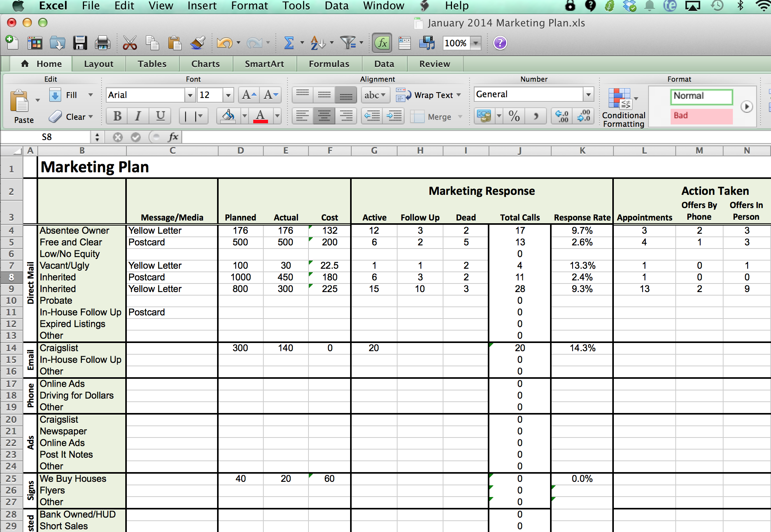The image size is (771, 532).
Task: Open the Insert menu
Action: [x=202, y=6]
